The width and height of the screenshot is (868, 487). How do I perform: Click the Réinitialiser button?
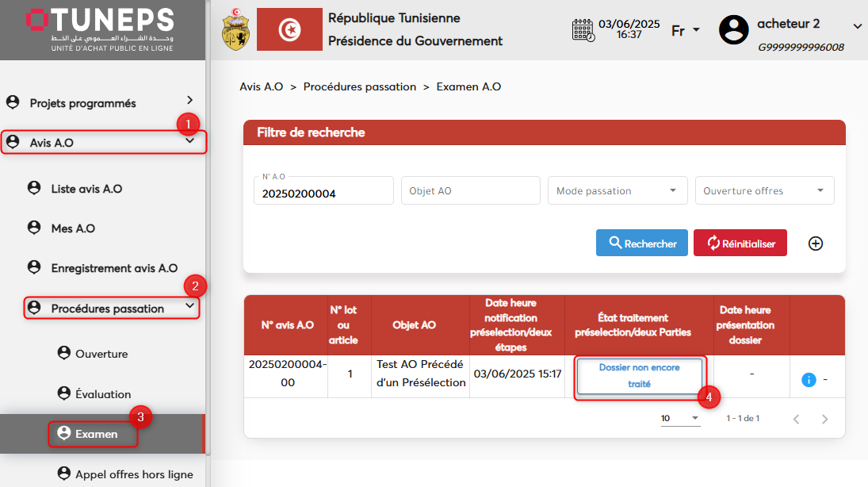tap(740, 243)
